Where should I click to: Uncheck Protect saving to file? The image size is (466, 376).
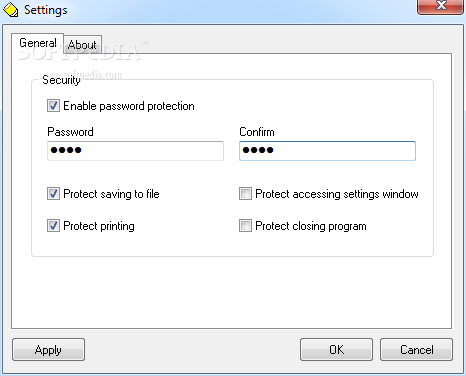(x=53, y=194)
